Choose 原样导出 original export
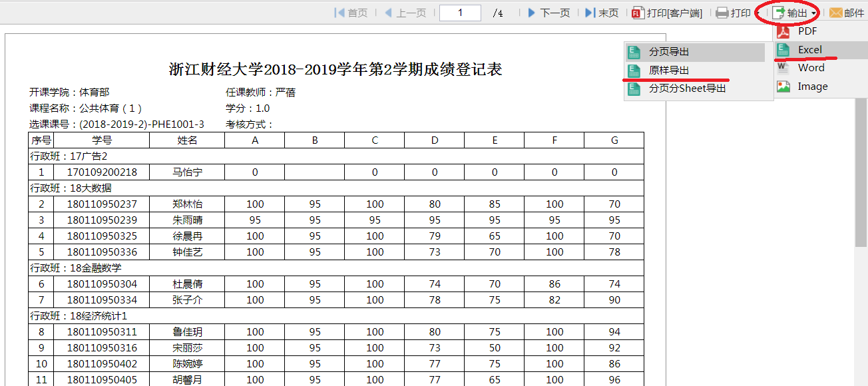This screenshot has height=386, width=868. click(x=669, y=70)
